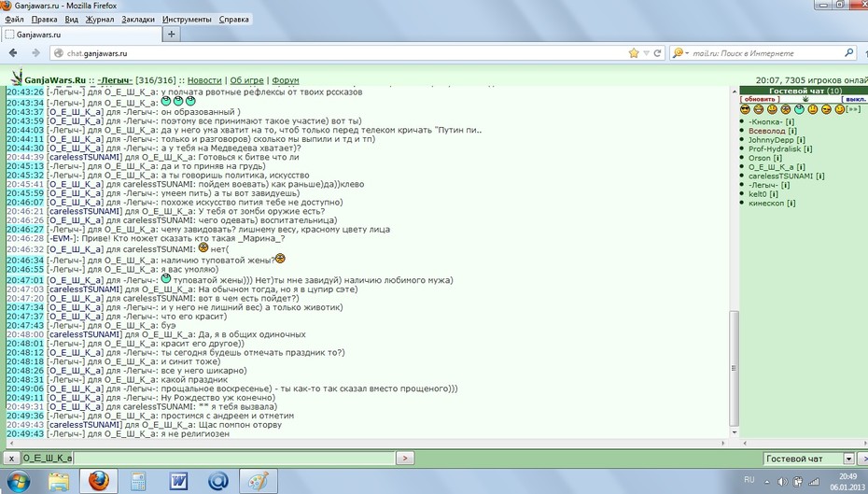Click the GanjaWars leaf logo
The height and width of the screenshot is (494, 868).
(x=17, y=78)
